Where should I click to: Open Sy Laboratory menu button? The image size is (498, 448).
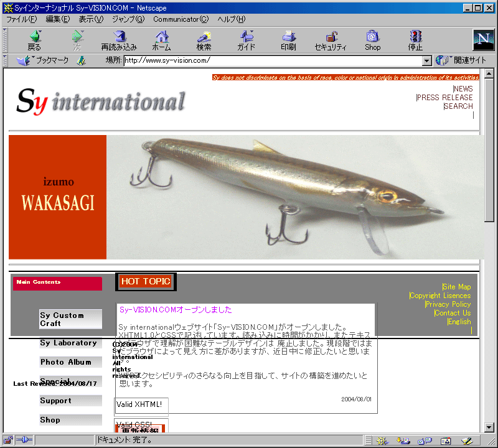[70, 343]
